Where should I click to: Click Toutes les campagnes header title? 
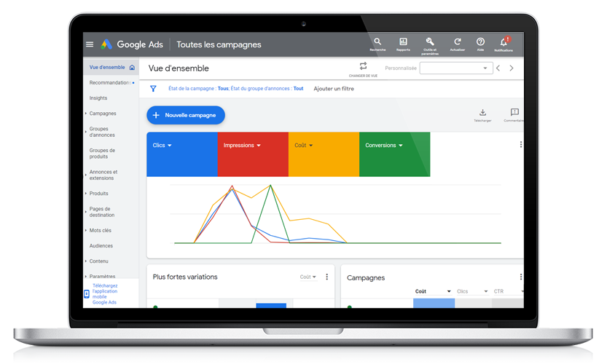(x=219, y=44)
